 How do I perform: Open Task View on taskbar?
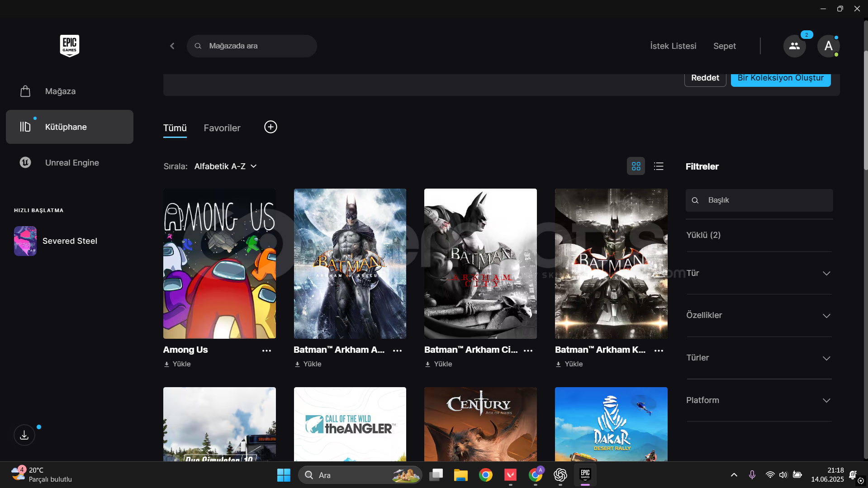pyautogui.click(x=436, y=475)
